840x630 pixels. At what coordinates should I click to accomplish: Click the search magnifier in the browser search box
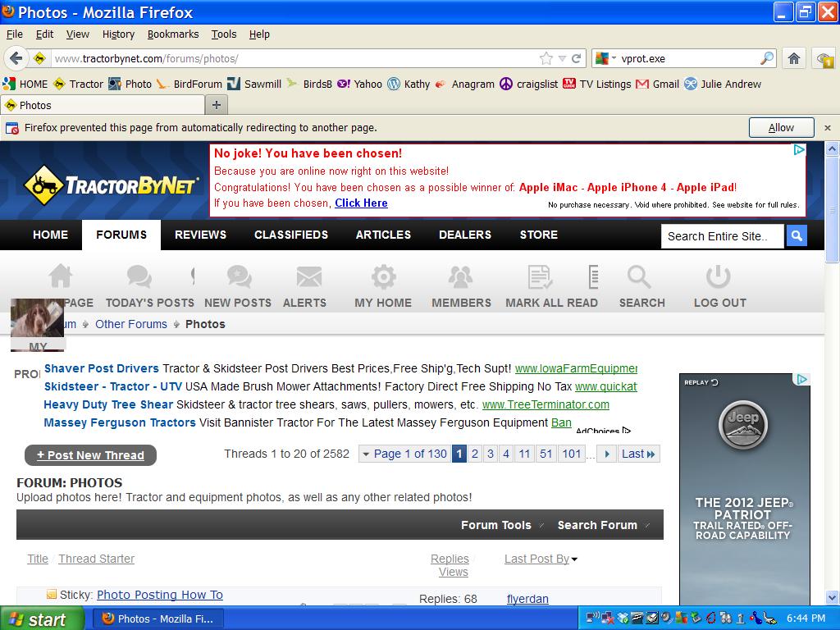point(767,58)
